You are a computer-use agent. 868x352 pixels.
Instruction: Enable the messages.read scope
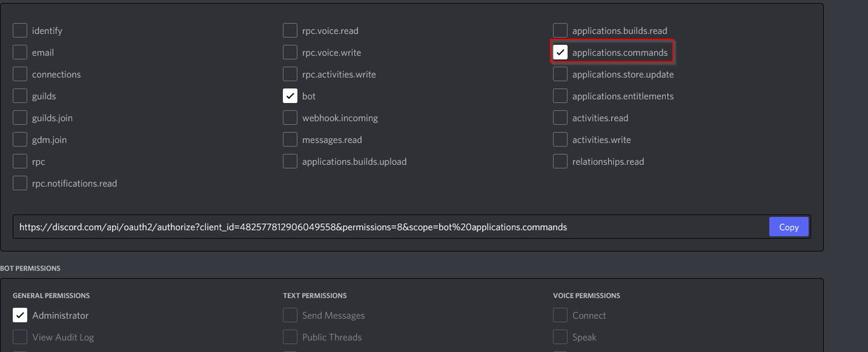[x=290, y=139]
